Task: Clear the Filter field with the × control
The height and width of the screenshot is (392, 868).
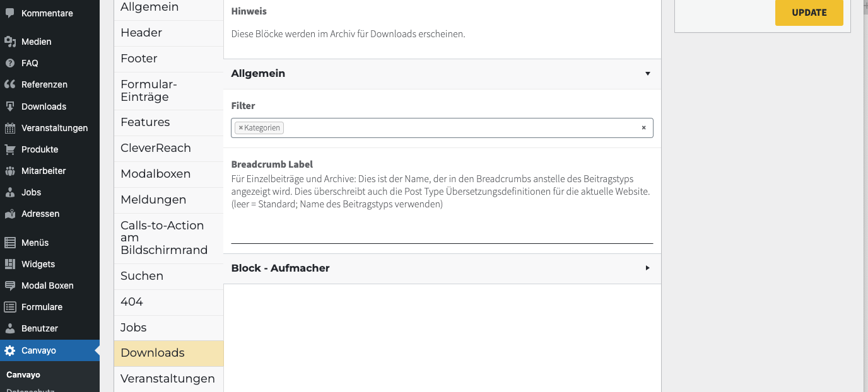Action: tap(644, 127)
